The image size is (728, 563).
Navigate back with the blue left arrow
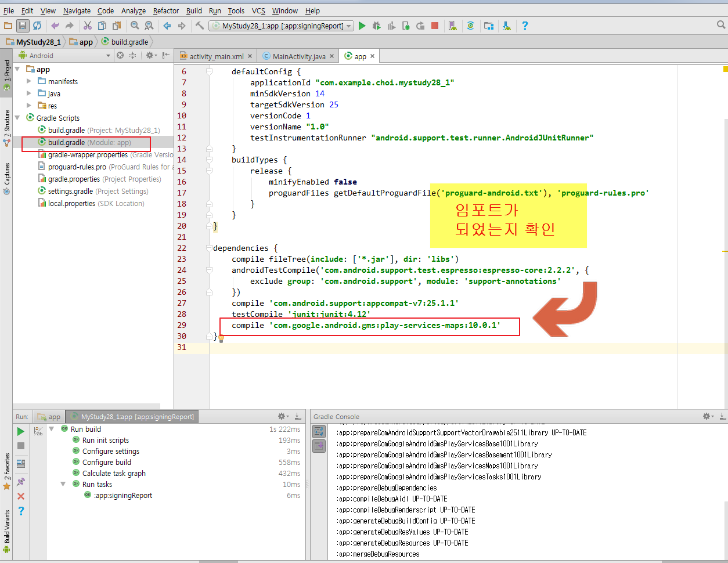pos(167,26)
